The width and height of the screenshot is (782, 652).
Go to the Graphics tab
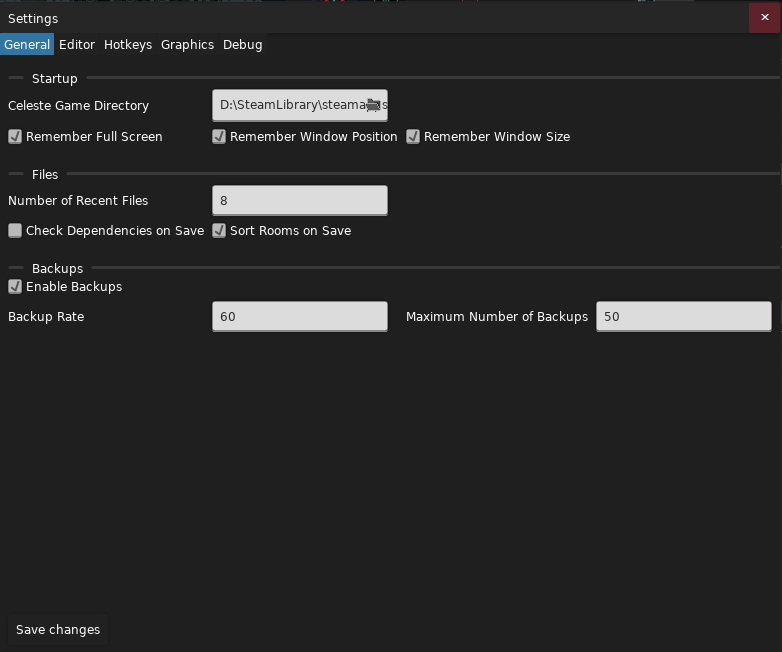pyautogui.click(x=187, y=45)
